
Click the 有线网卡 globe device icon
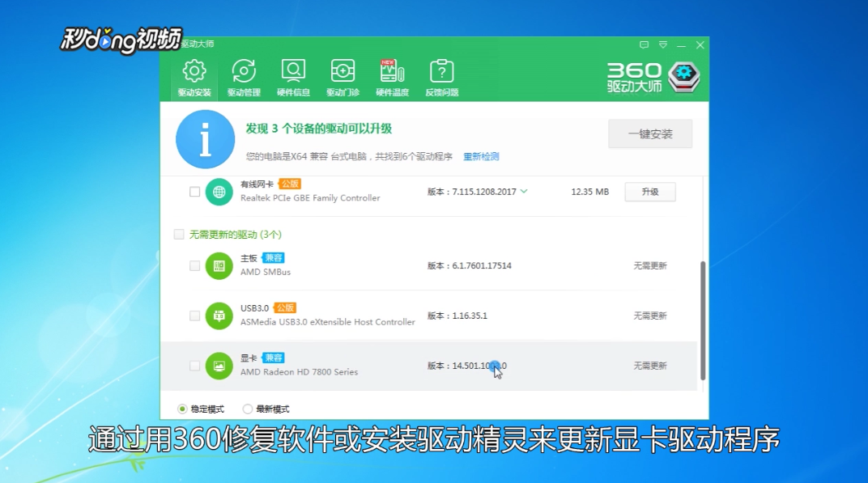coord(219,192)
